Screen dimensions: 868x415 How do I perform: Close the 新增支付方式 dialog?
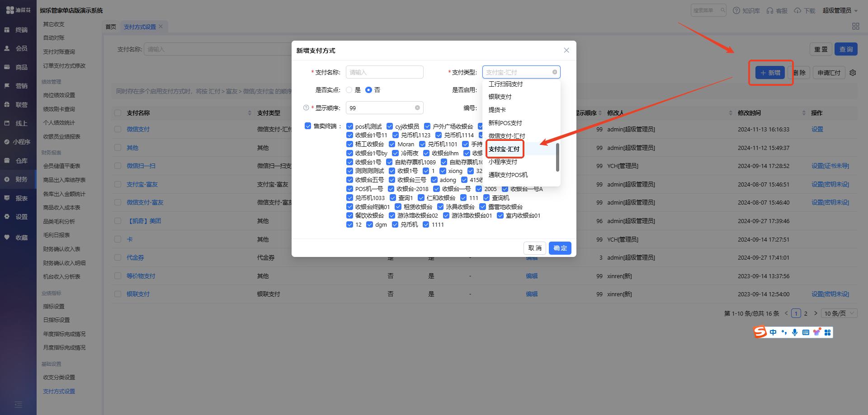(566, 50)
